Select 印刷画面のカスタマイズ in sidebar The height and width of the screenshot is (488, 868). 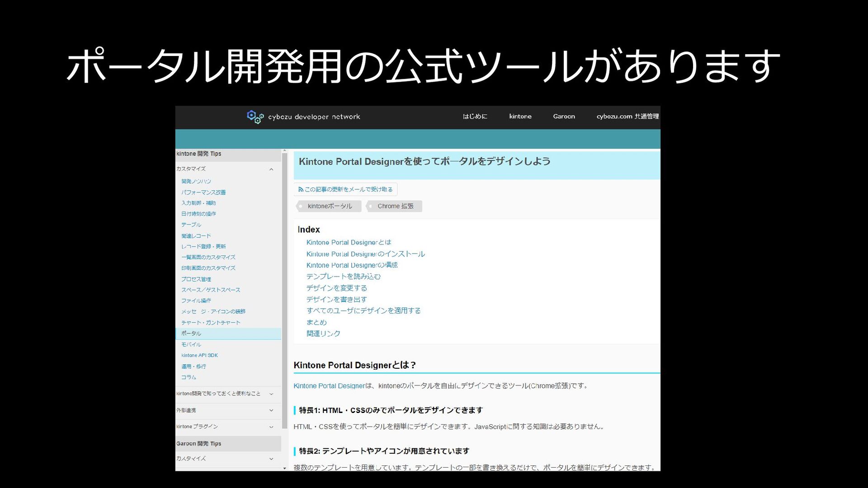[208, 268]
